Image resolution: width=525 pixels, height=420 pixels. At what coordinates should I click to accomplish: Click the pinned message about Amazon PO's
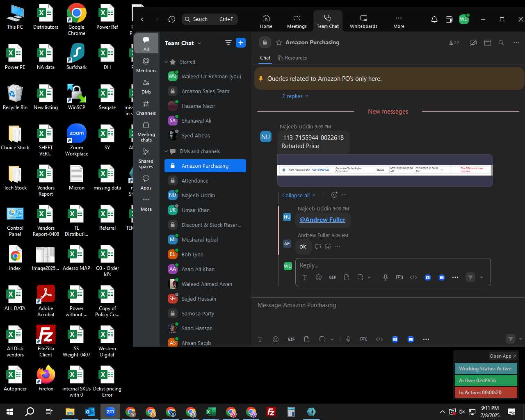click(x=389, y=79)
